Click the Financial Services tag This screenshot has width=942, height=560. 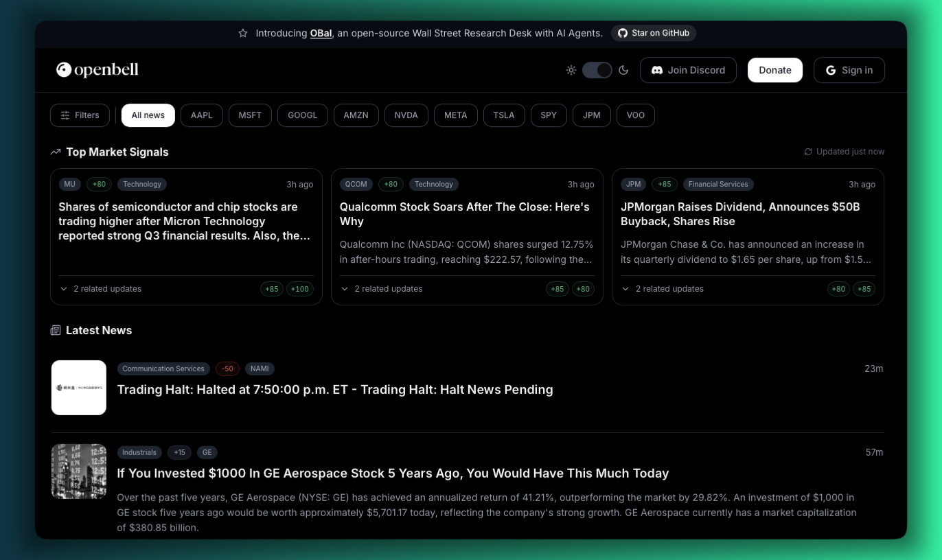(x=718, y=184)
